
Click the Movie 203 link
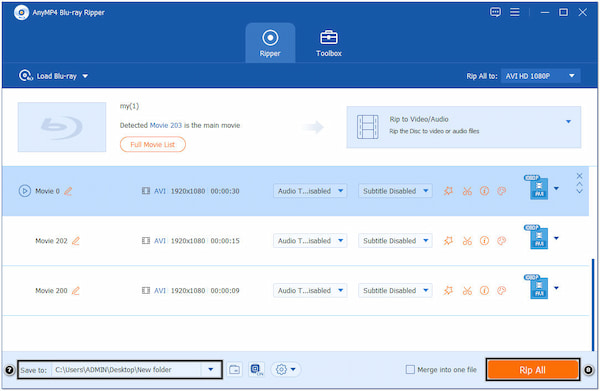[x=166, y=125]
